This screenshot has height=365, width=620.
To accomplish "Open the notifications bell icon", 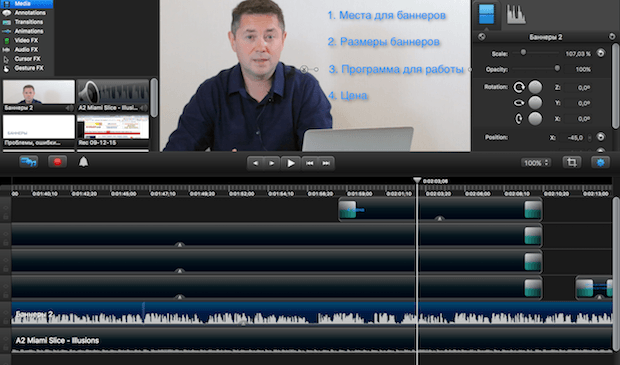I will pyautogui.click(x=83, y=162).
